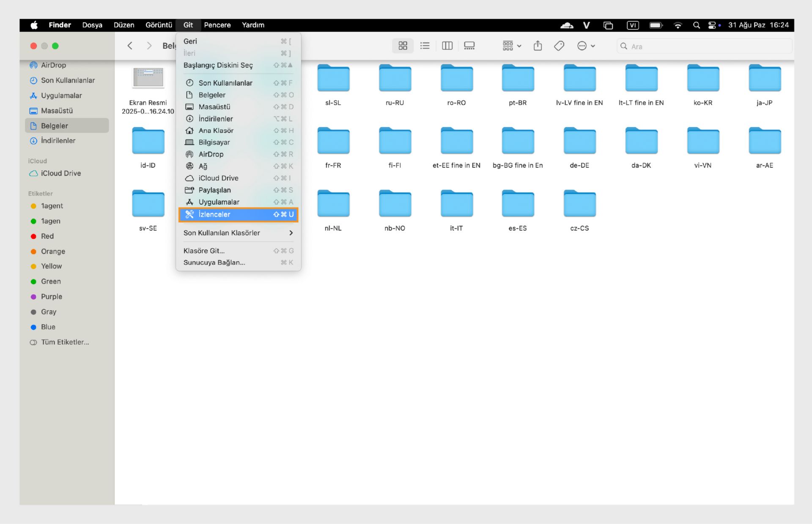The width and height of the screenshot is (812, 524).
Task: Select iCloud Drive in sidebar
Action: (60, 173)
